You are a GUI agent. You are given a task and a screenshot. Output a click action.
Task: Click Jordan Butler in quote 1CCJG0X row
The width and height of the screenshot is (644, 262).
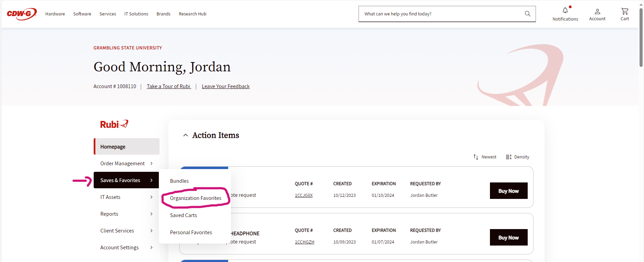point(424,195)
